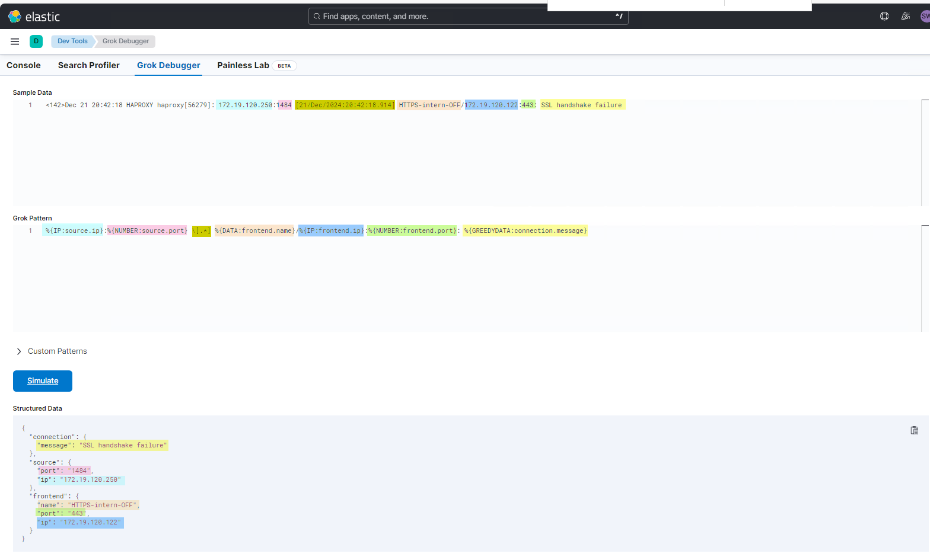Switch to the Search Profiler tab
This screenshot has width=930, height=560.
[x=89, y=65]
